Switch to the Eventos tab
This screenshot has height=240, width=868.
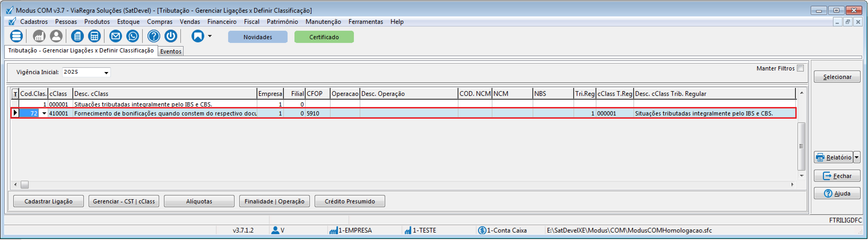coord(171,51)
